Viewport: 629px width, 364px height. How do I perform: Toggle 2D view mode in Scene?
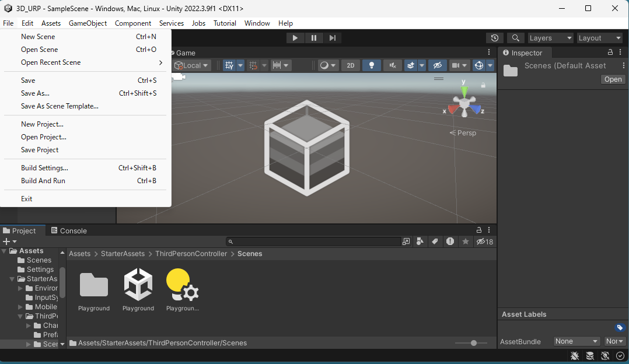pyautogui.click(x=350, y=65)
